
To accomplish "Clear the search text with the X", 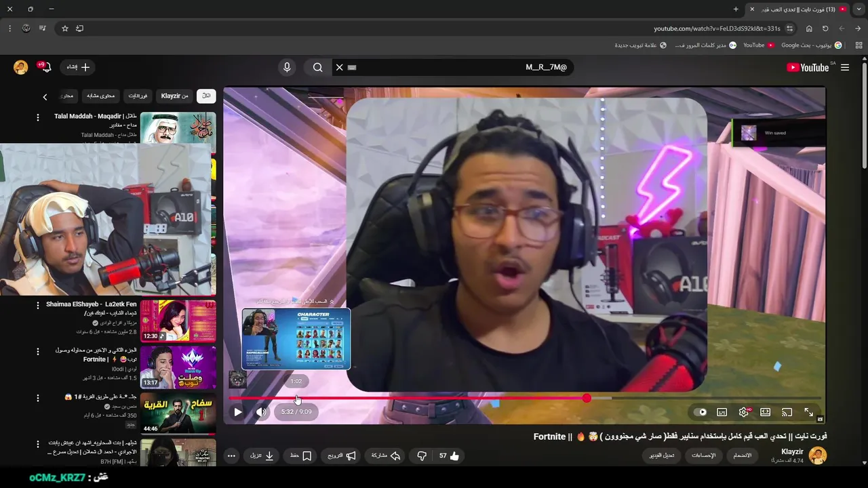I will click(340, 67).
